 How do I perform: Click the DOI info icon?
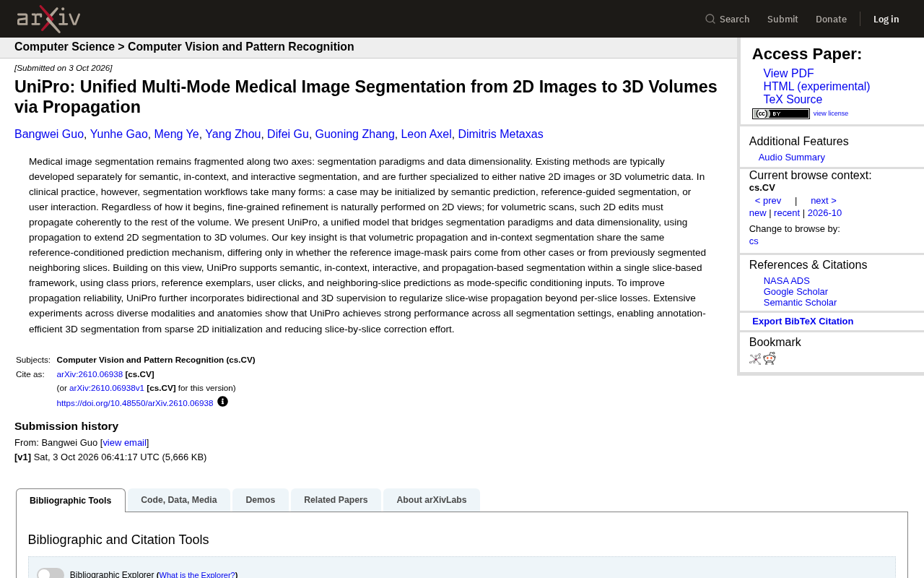(x=222, y=402)
